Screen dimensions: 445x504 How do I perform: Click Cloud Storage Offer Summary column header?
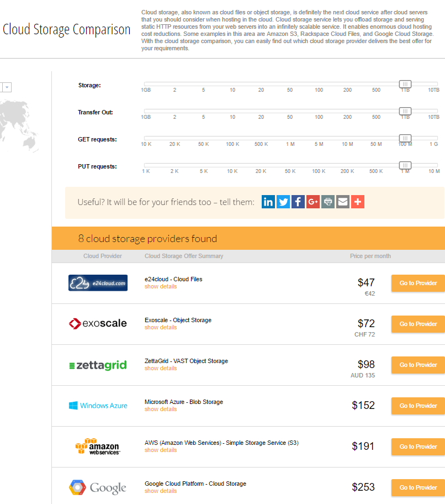(184, 256)
